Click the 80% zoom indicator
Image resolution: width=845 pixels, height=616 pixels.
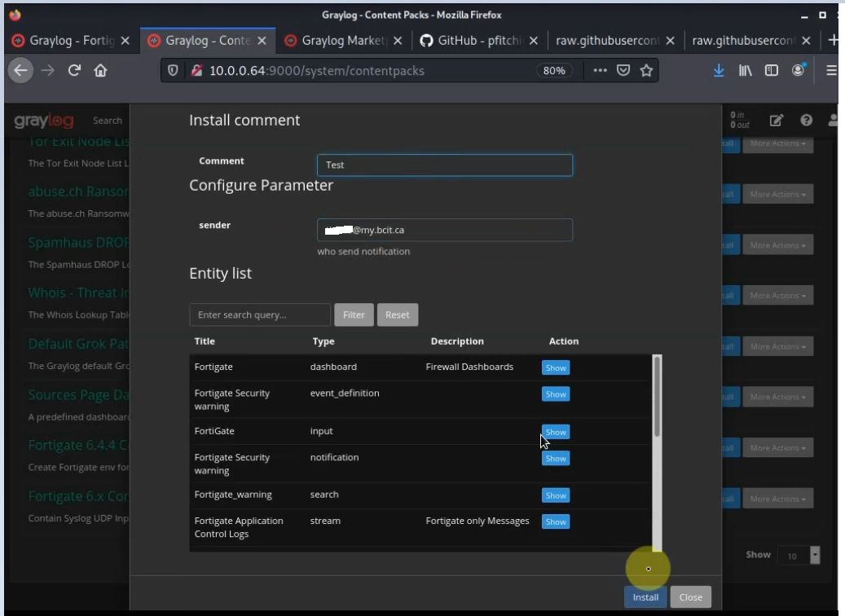click(x=554, y=71)
